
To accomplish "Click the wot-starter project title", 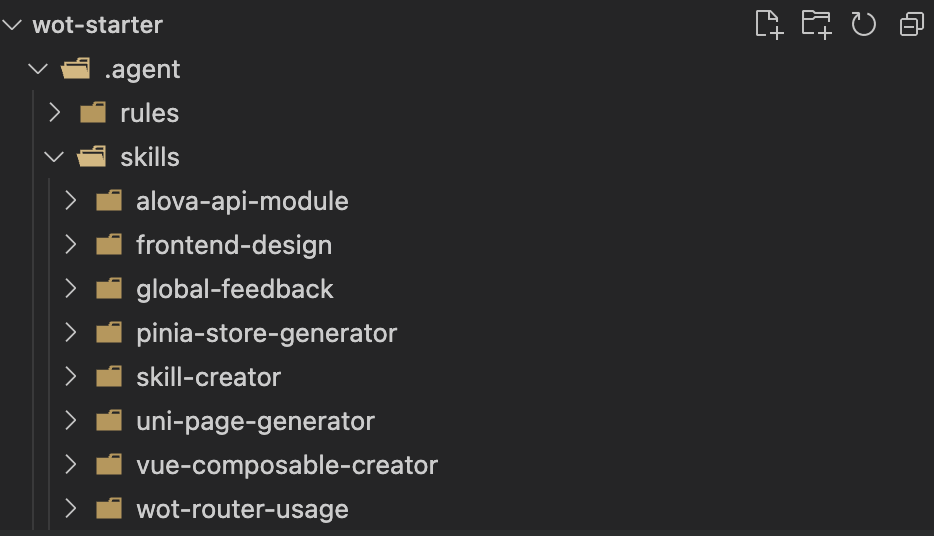I will [x=97, y=25].
